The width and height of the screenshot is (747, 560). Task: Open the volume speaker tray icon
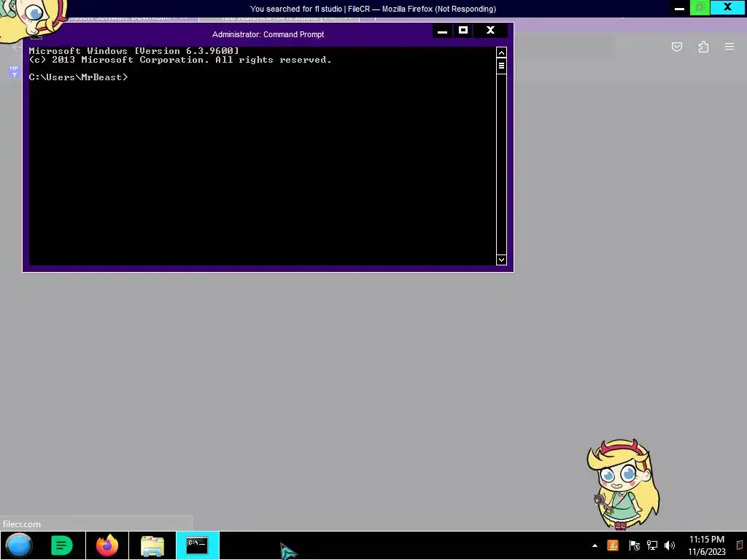pos(670,545)
